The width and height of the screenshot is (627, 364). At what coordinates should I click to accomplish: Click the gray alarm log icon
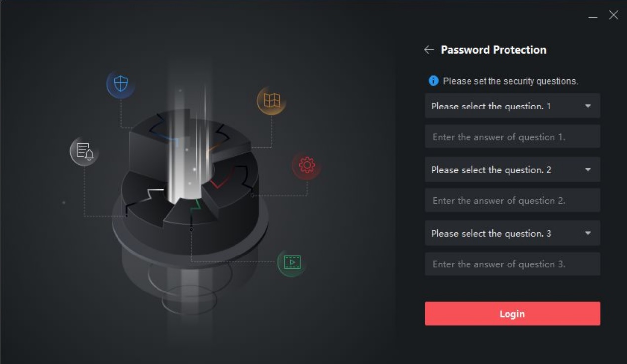(84, 151)
